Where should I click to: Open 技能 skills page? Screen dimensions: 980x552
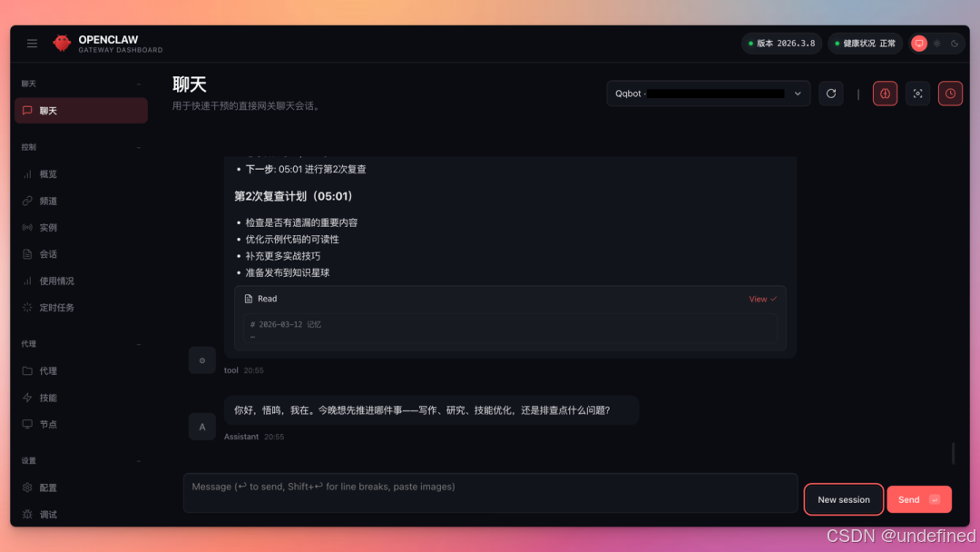pos(82,398)
